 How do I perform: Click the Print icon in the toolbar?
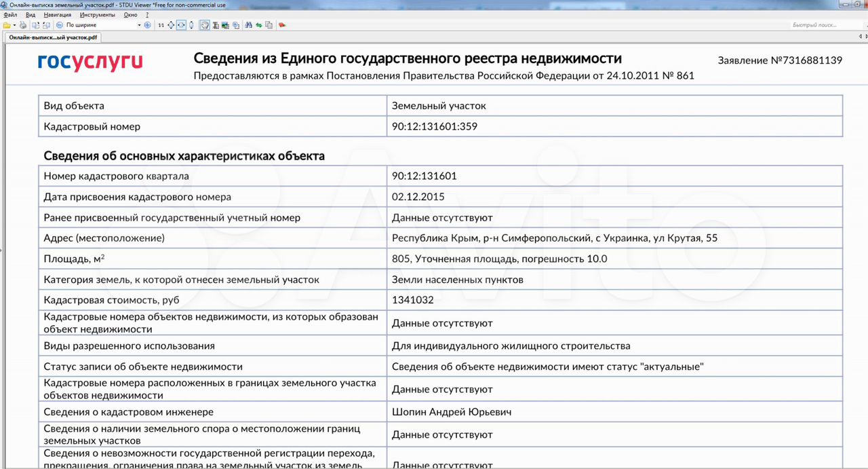point(22,25)
